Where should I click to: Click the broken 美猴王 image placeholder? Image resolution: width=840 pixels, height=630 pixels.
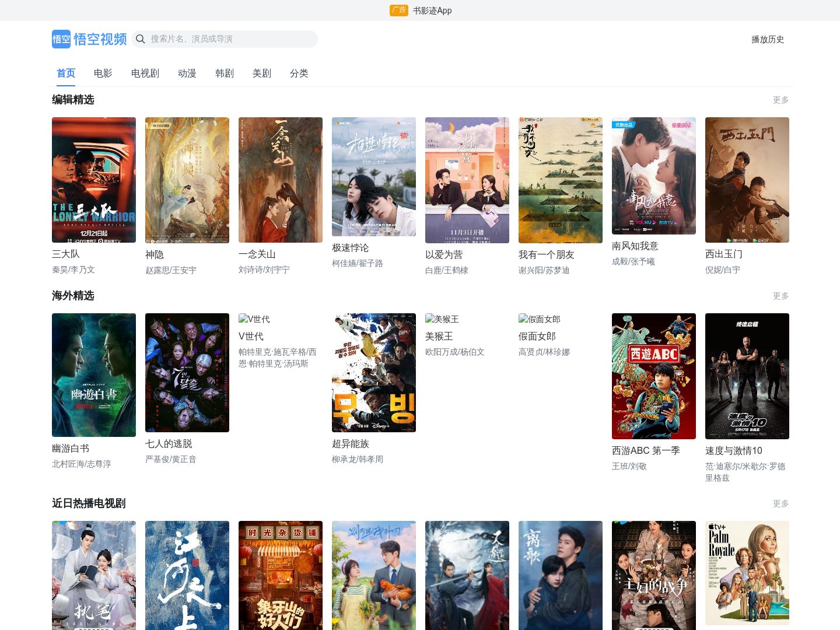(442, 319)
